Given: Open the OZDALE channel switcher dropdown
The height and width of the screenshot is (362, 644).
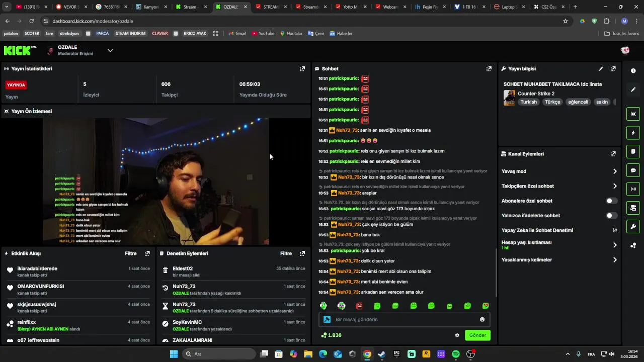Looking at the screenshot, I should [110, 50].
